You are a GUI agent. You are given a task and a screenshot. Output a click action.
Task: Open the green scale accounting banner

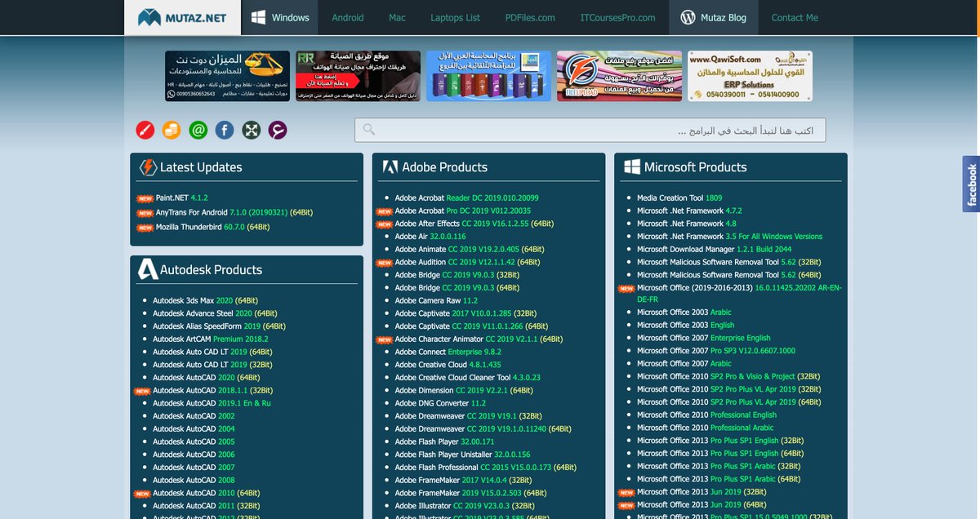(x=227, y=76)
